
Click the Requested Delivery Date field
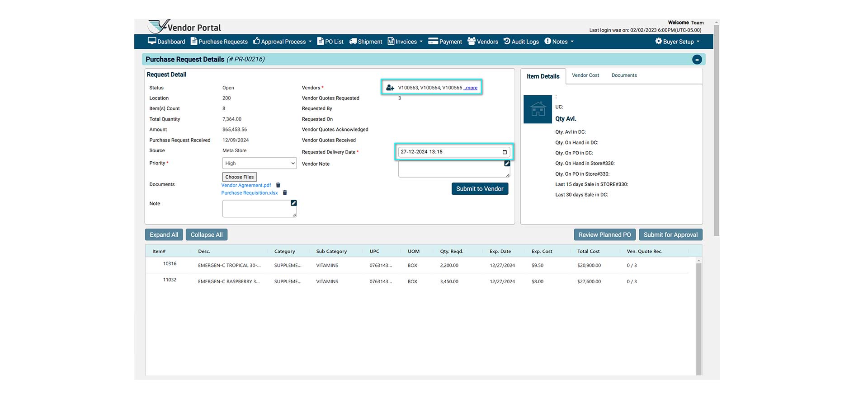click(x=454, y=152)
